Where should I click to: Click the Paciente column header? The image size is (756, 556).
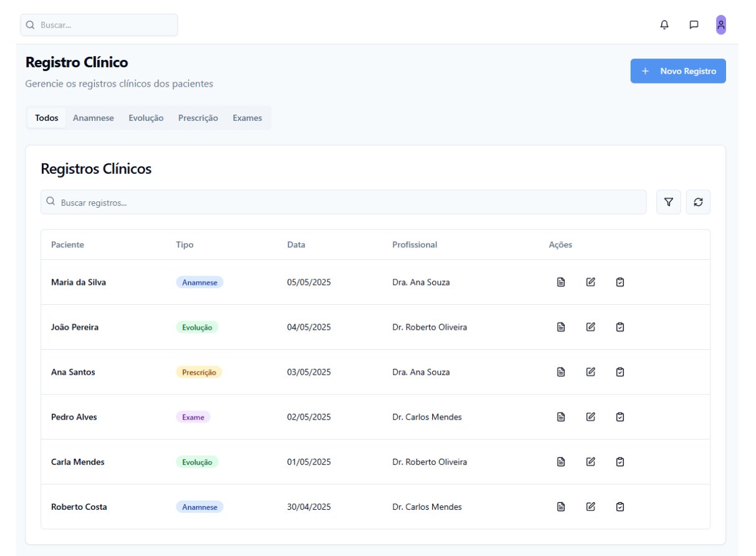coord(67,245)
